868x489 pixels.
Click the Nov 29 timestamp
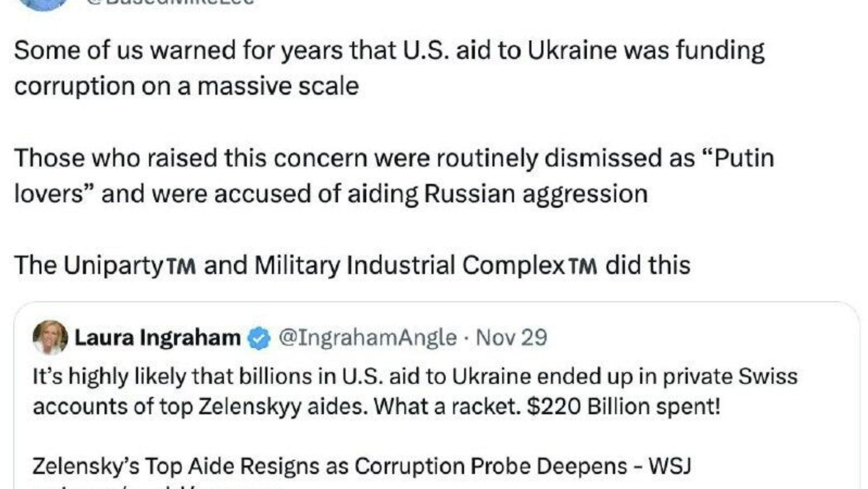pos(511,337)
